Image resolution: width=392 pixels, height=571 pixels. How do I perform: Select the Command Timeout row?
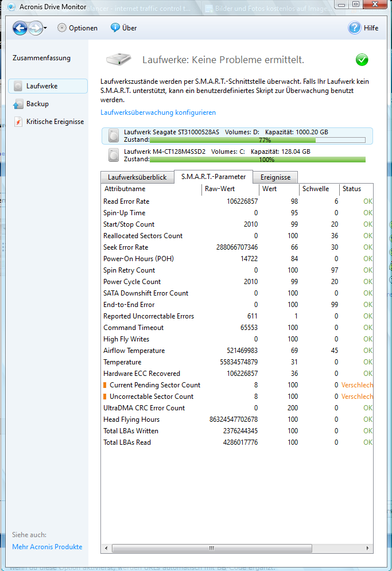(x=237, y=327)
